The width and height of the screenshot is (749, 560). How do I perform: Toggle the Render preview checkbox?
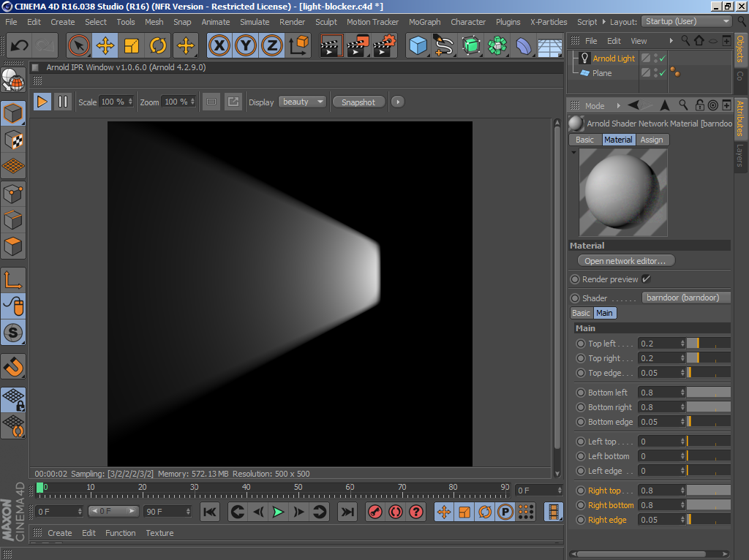coord(646,279)
